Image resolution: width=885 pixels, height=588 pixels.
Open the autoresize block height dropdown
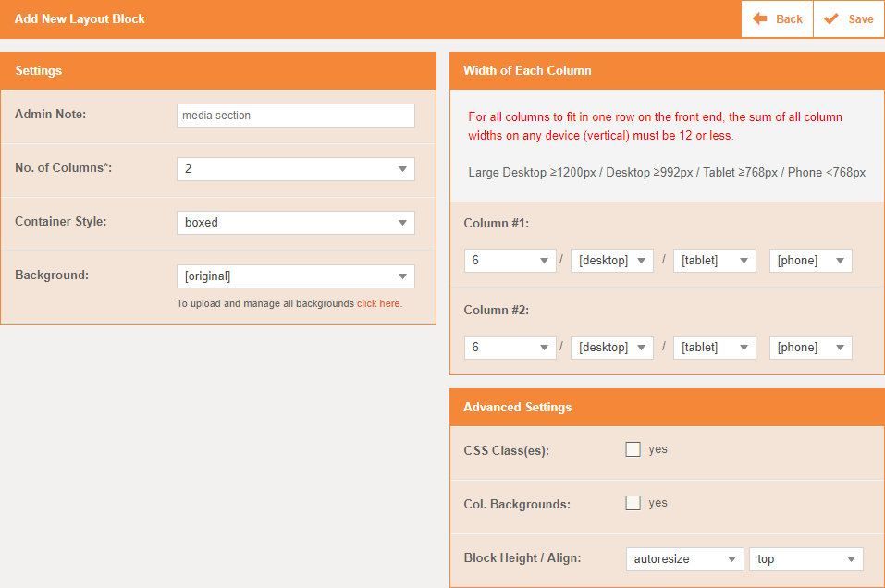click(x=684, y=559)
